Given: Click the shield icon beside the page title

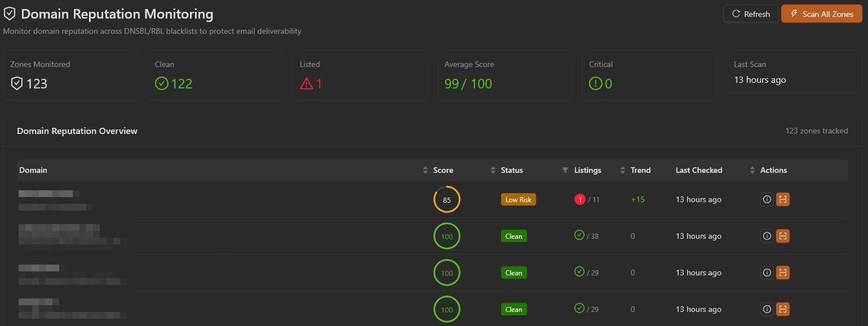Looking at the screenshot, I should (x=10, y=14).
